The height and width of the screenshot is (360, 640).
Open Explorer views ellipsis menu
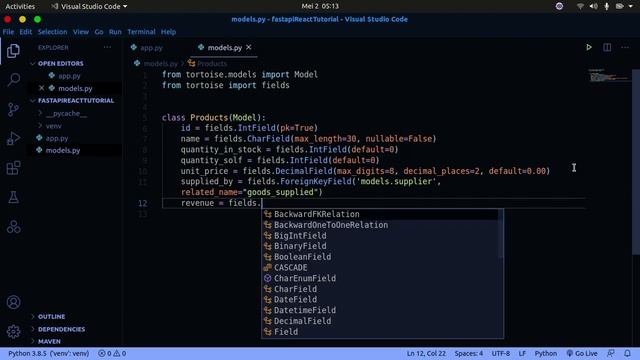107,47
